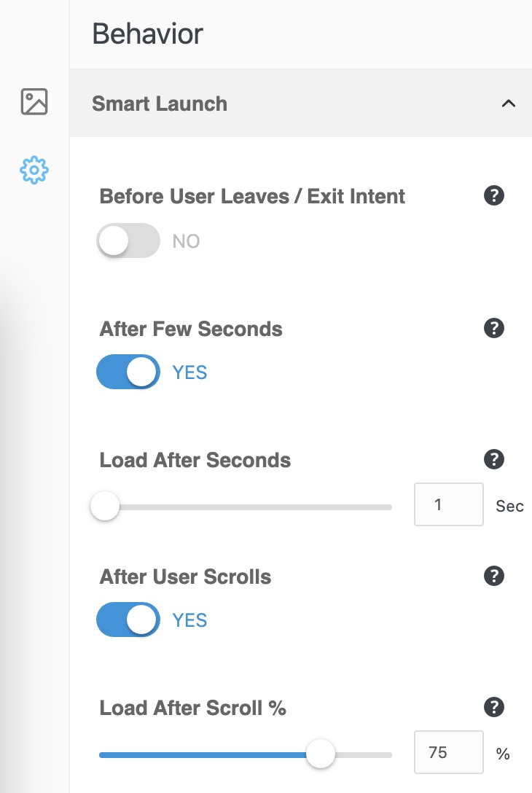Image resolution: width=532 pixels, height=793 pixels.
Task: Click the Load After Seconds slider track
Action: [x=248, y=507]
